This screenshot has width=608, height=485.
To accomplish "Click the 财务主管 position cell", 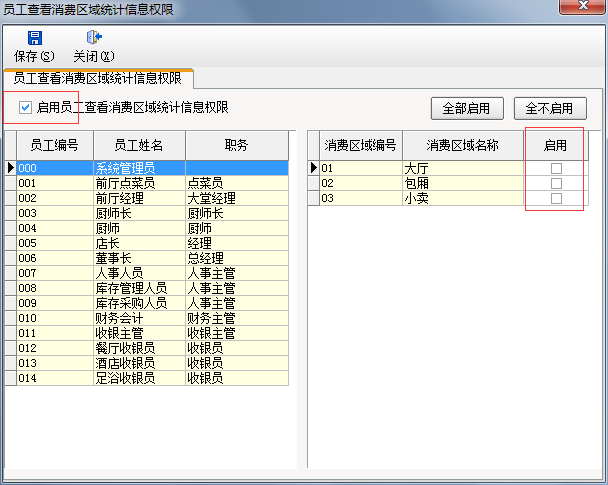I will point(237,319).
